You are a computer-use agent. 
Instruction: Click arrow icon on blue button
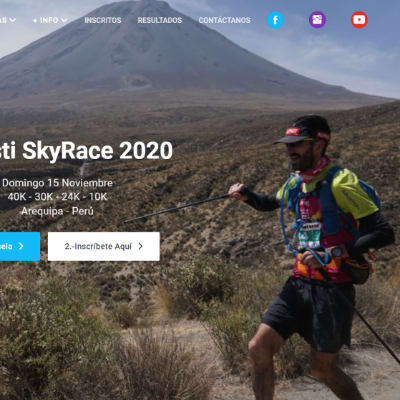[21, 246]
